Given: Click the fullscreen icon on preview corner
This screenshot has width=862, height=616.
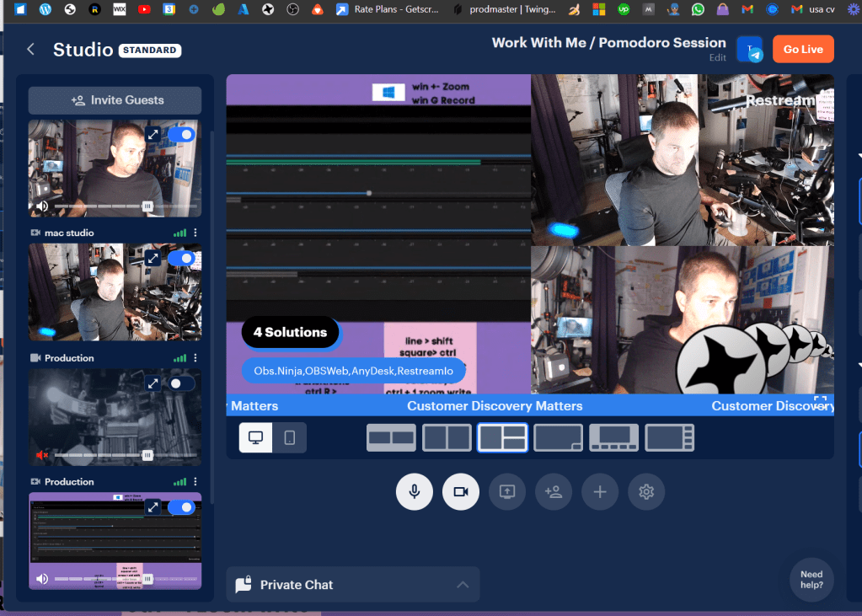Looking at the screenshot, I should pos(820,402).
